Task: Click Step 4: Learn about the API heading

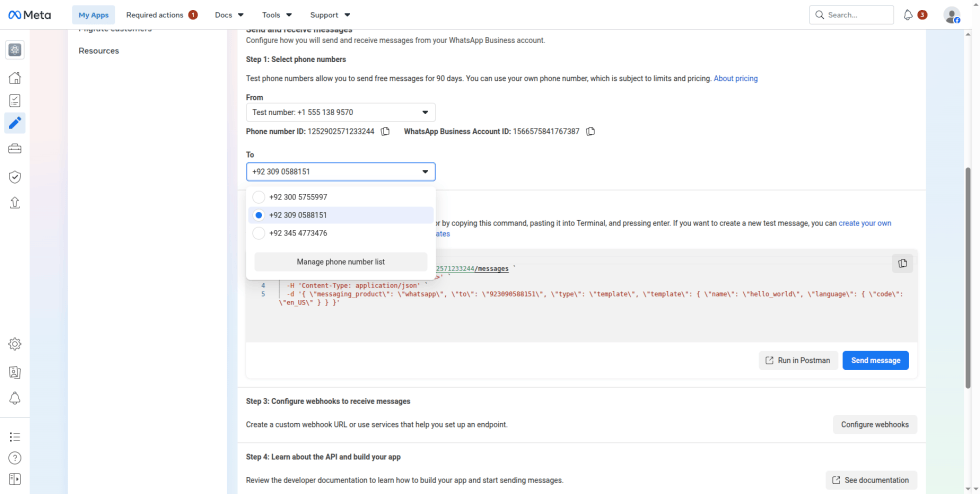Action: pos(323,457)
